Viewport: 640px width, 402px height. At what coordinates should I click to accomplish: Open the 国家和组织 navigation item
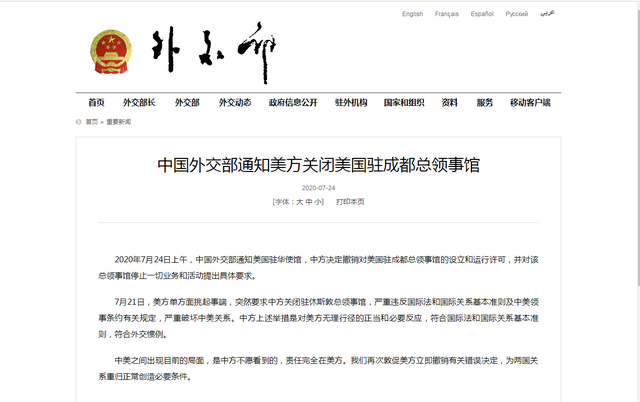404,102
